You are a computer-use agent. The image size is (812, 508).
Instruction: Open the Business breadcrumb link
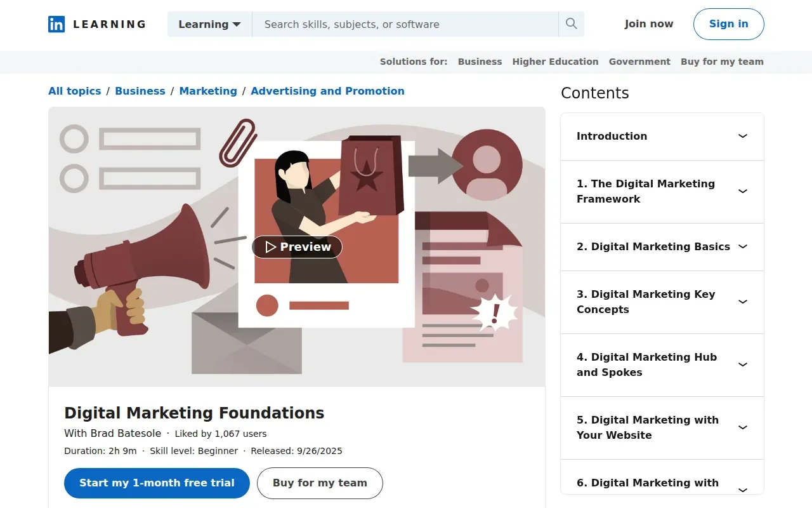(x=140, y=91)
